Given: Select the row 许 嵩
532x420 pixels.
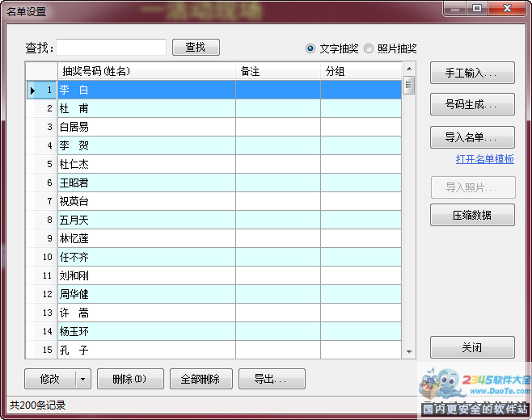Looking at the screenshot, I should tap(213, 313).
